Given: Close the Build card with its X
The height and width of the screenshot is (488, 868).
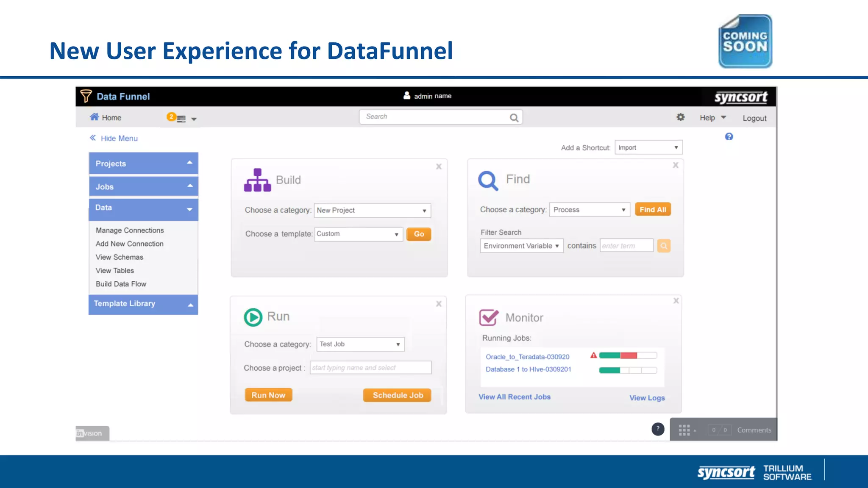Looking at the screenshot, I should pos(439,166).
